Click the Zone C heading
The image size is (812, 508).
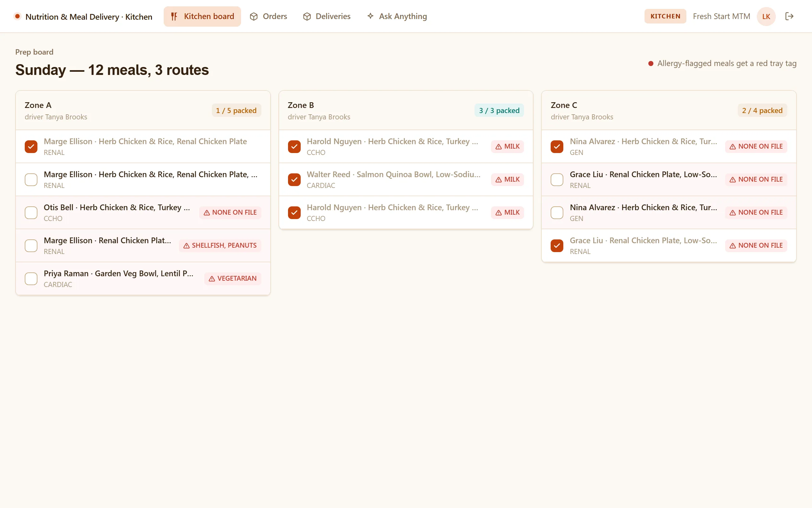click(564, 105)
